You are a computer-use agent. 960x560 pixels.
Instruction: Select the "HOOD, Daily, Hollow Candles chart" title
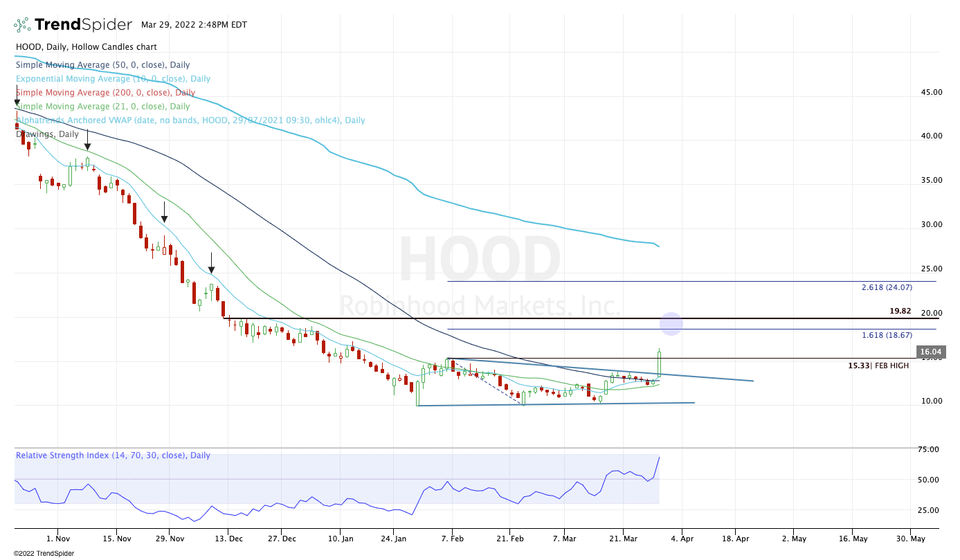click(86, 47)
